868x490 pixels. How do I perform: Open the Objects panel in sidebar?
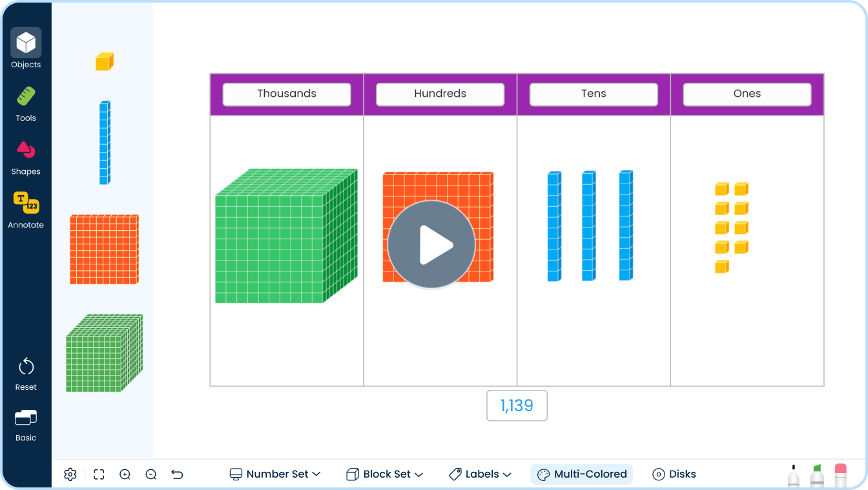26,48
